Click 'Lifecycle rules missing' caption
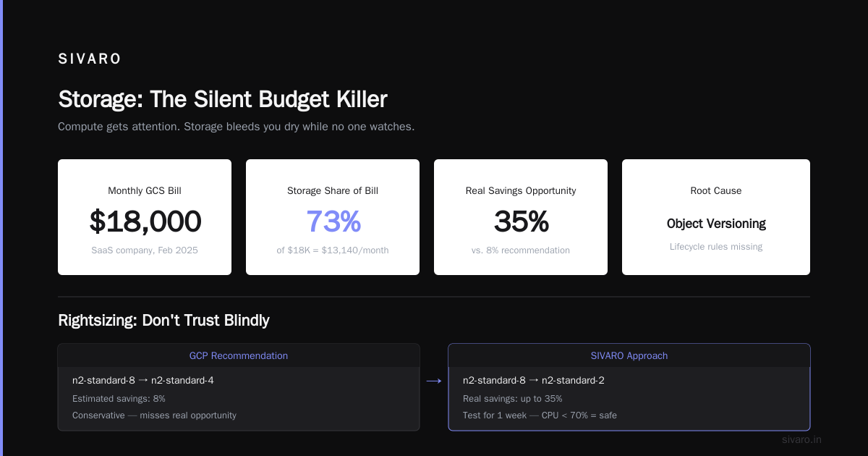The height and width of the screenshot is (456, 868). (716, 247)
